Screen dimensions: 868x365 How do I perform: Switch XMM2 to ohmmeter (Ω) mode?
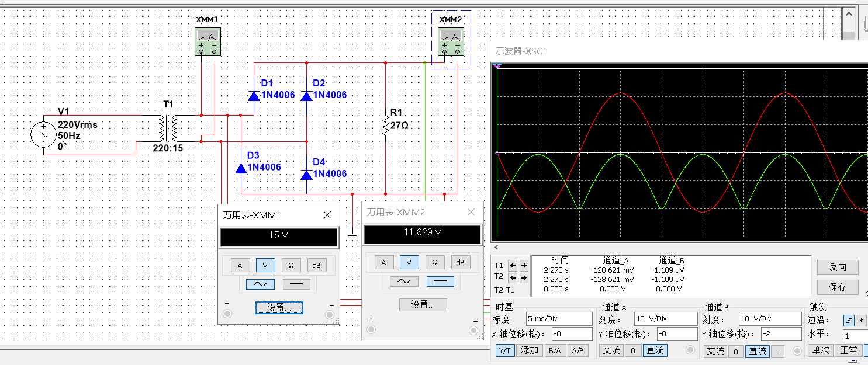coord(435,262)
